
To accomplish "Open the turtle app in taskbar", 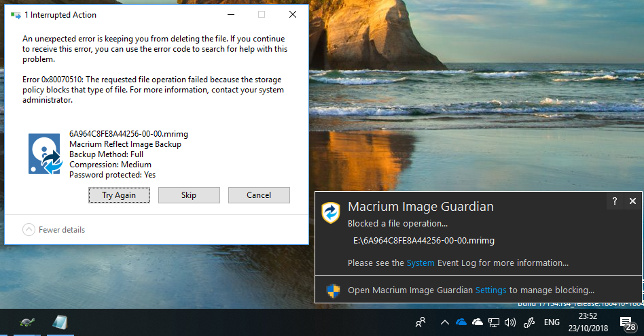I will click(27, 322).
